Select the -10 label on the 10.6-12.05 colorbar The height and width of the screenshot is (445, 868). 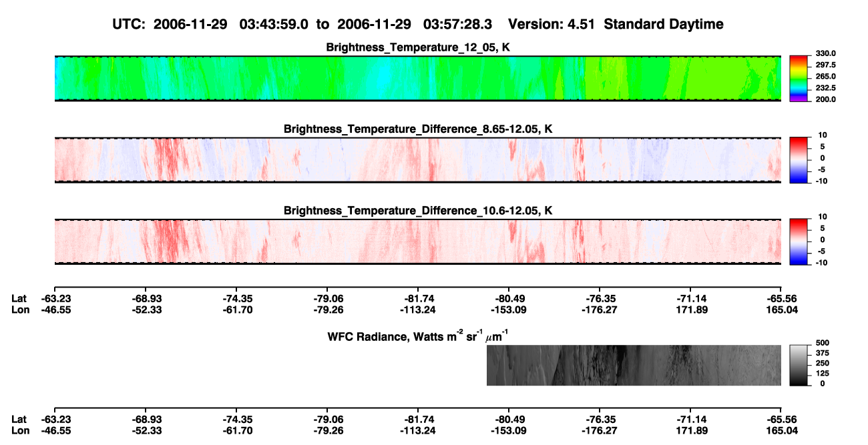pos(822,262)
